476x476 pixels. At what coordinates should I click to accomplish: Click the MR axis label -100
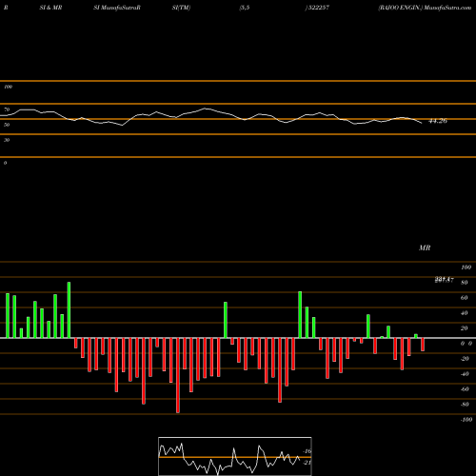tap(466, 420)
